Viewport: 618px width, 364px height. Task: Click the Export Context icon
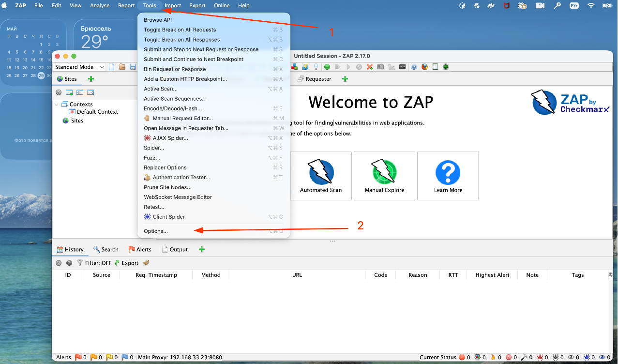(x=90, y=92)
